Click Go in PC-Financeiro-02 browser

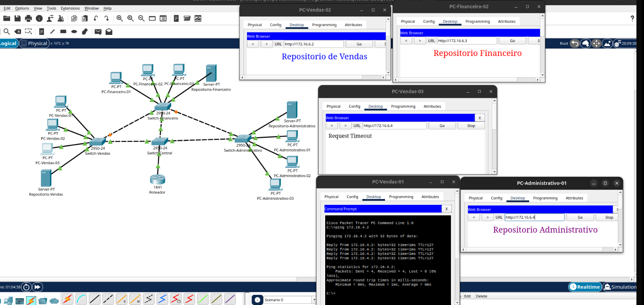[x=512, y=41]
